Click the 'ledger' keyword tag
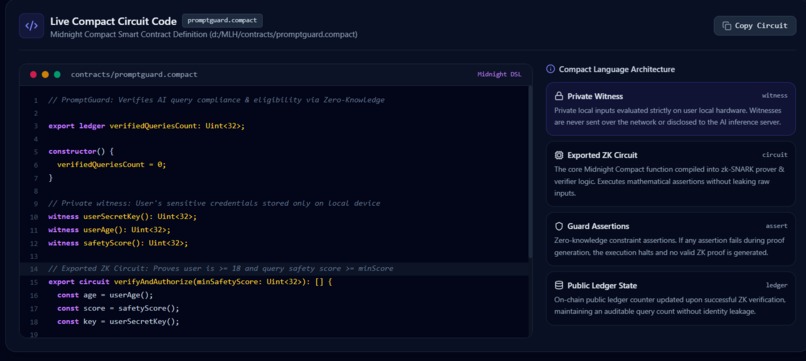This screenshot has width=806, height=361. coord(776,285)
